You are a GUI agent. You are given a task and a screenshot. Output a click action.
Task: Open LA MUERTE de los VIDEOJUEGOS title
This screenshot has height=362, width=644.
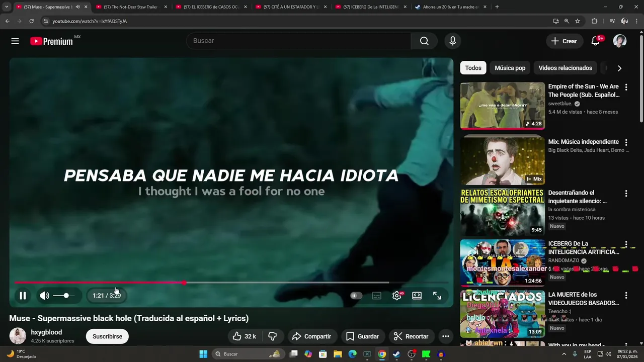(584, 299)
